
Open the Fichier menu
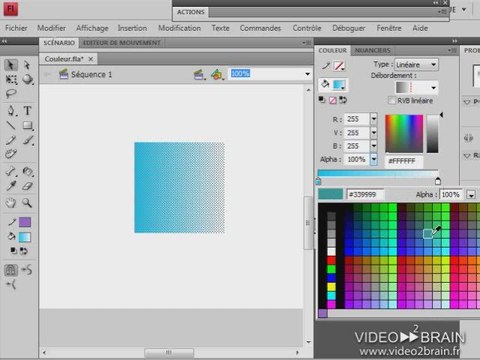(x=16, y=28)
